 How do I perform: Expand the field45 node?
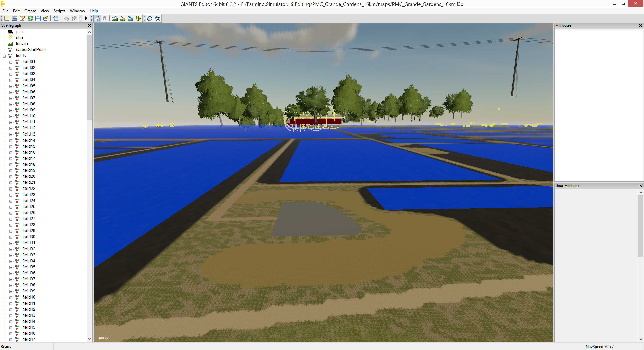pyautogui.click(x=11, y=328)
